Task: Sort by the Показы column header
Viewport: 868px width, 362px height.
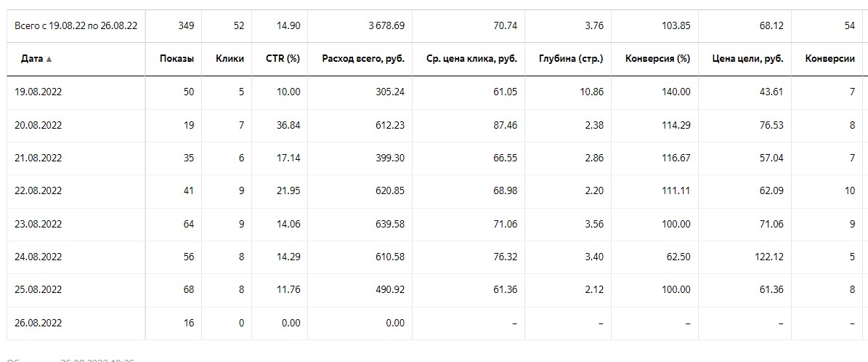Action: pyautogui.click(x=177, y=59)
